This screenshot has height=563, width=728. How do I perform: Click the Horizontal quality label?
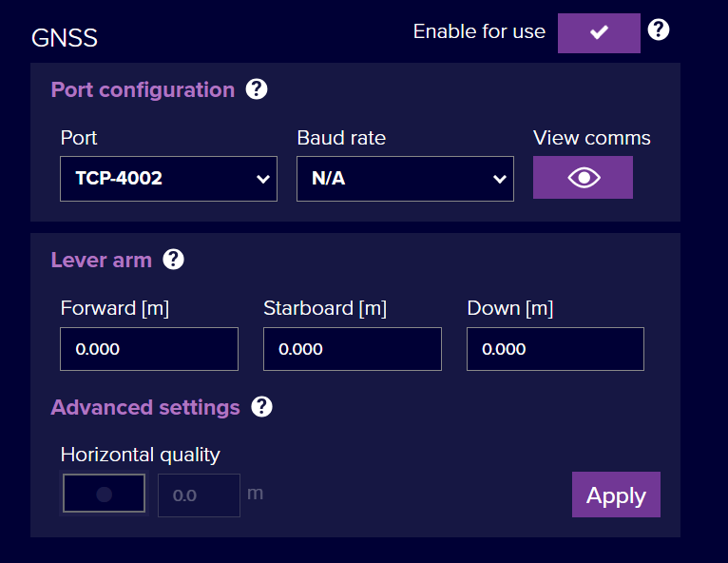pyautogui.click(x=140, y=455)
